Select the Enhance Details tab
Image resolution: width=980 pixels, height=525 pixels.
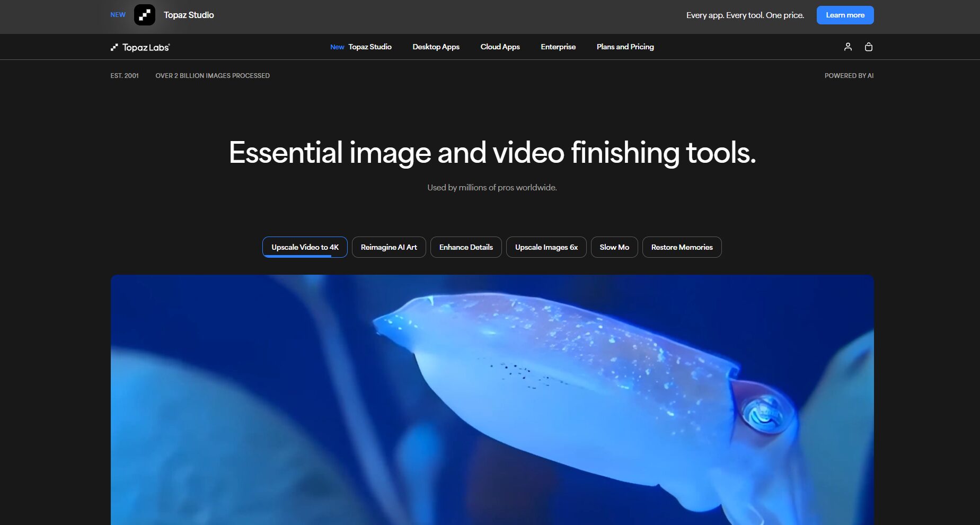(466, 247)
